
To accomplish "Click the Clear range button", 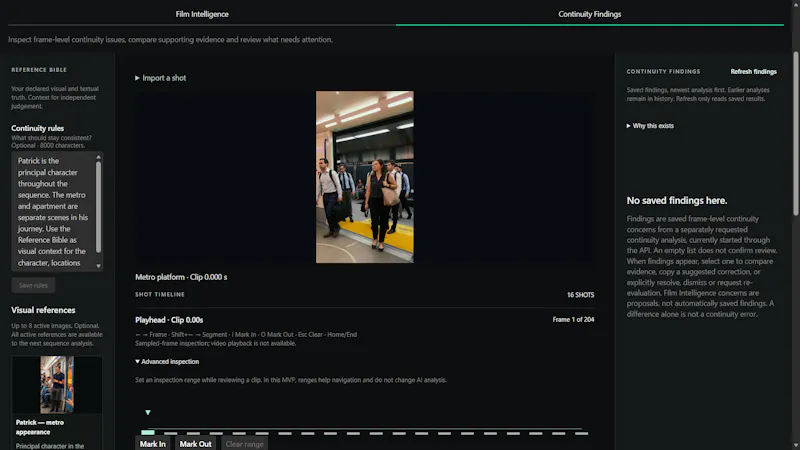I will click(244, 444).
